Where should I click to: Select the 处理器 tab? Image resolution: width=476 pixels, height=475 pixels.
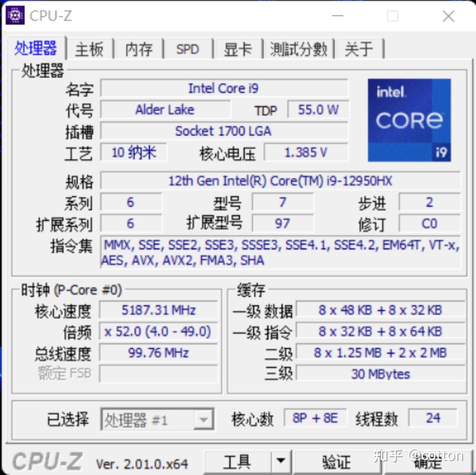(x=35, y=48)
